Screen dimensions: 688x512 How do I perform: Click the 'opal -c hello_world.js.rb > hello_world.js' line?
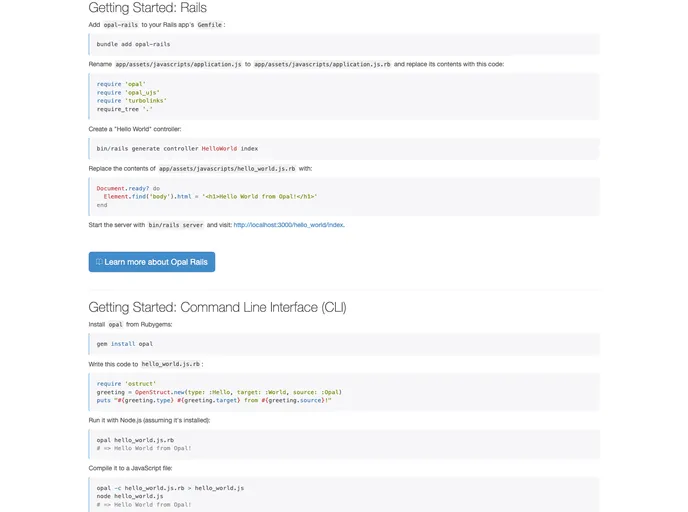(x=170, y=488)
